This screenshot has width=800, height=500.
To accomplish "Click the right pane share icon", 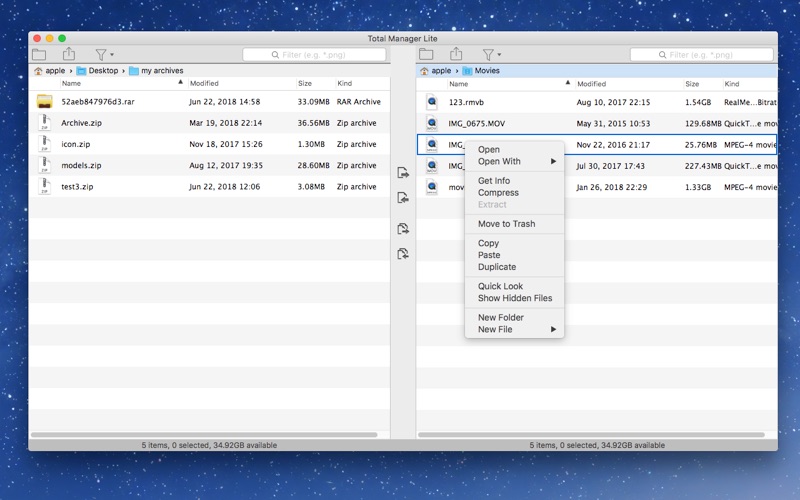I will [x=456, y=54].
